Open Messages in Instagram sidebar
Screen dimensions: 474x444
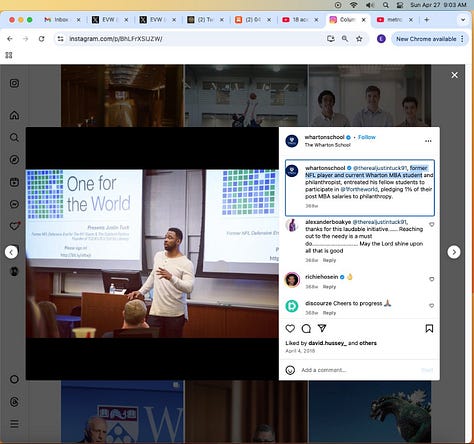(x=14, y=204)
